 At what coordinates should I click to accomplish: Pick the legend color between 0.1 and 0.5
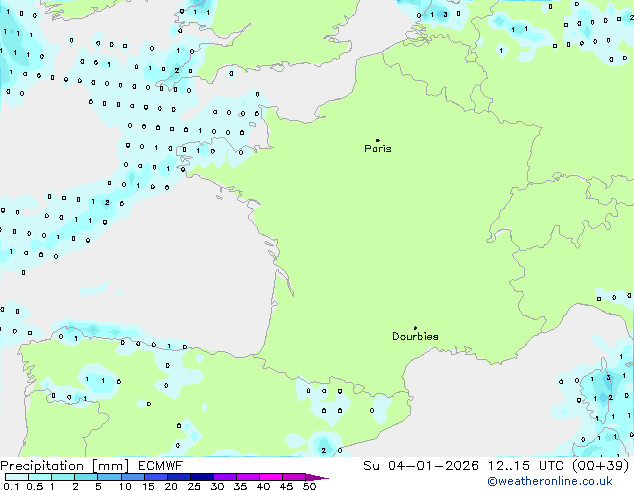pos(18,478)
